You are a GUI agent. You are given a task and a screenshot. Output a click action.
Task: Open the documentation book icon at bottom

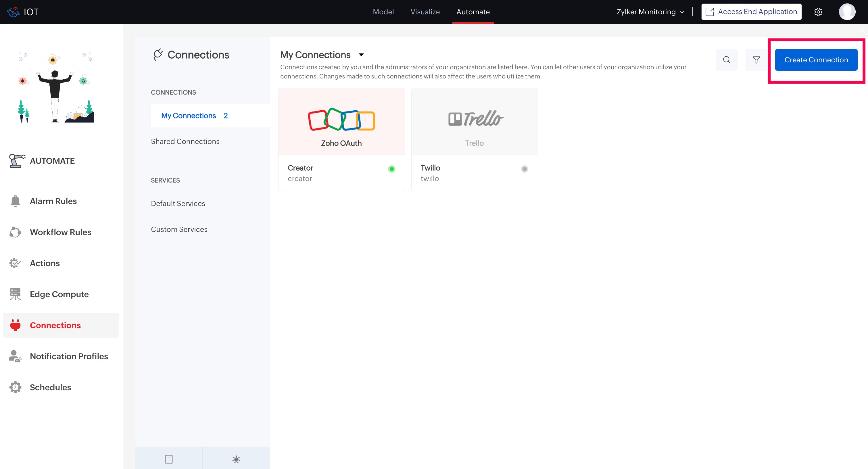(169, 459)
